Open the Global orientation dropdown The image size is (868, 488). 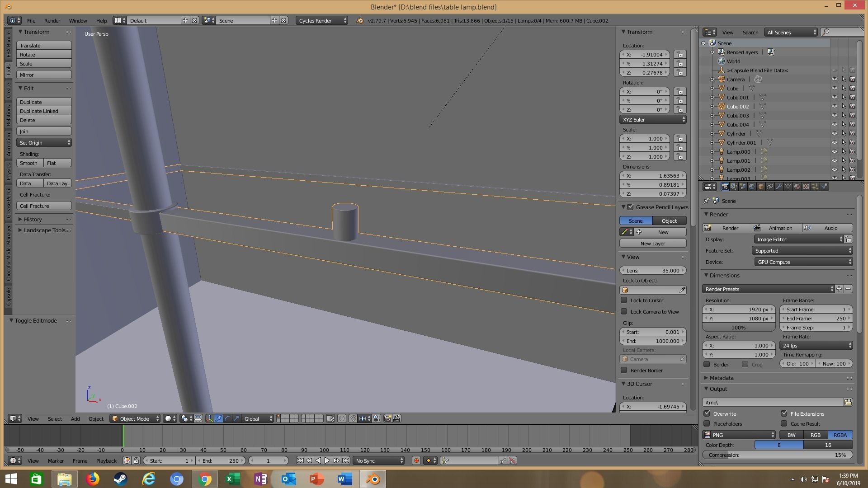tap(258, 419)
